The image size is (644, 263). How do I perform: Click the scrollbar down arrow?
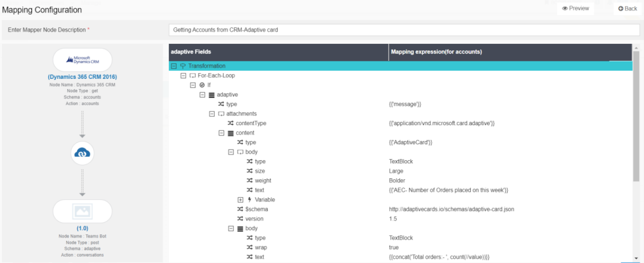pos(636,258)
